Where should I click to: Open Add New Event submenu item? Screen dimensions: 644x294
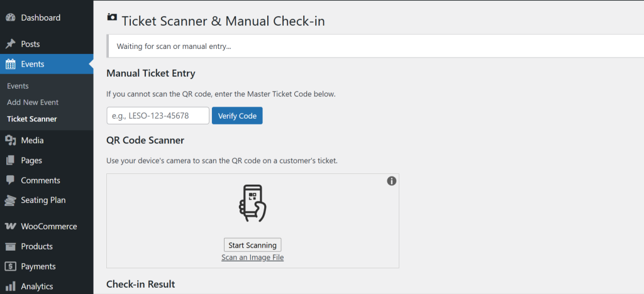click(x=33, y=102)
